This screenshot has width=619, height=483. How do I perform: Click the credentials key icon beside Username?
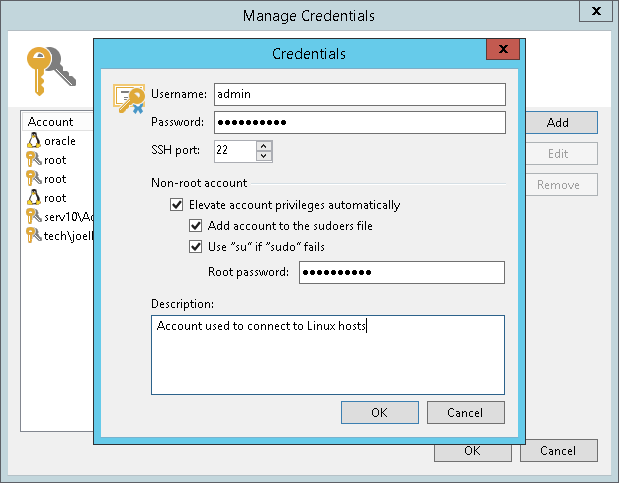(130, 97)
